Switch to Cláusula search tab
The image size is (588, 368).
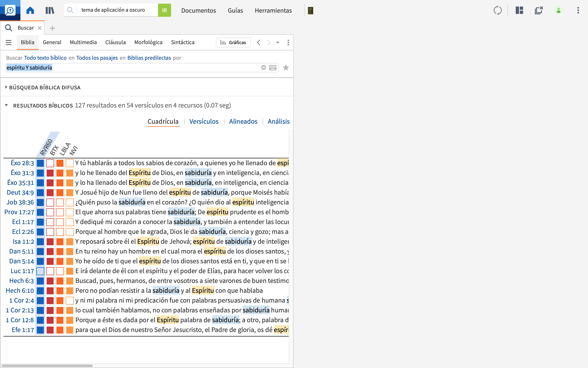click(115, 42)
